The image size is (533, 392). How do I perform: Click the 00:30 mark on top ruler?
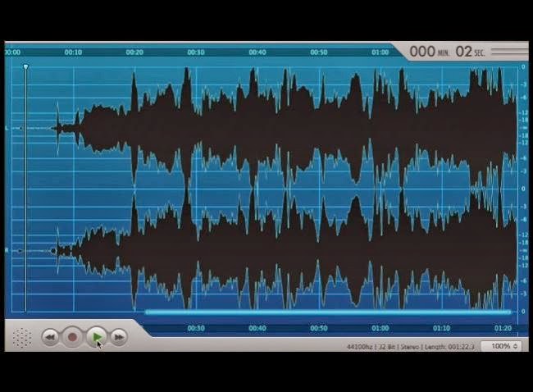click(196, 52)
